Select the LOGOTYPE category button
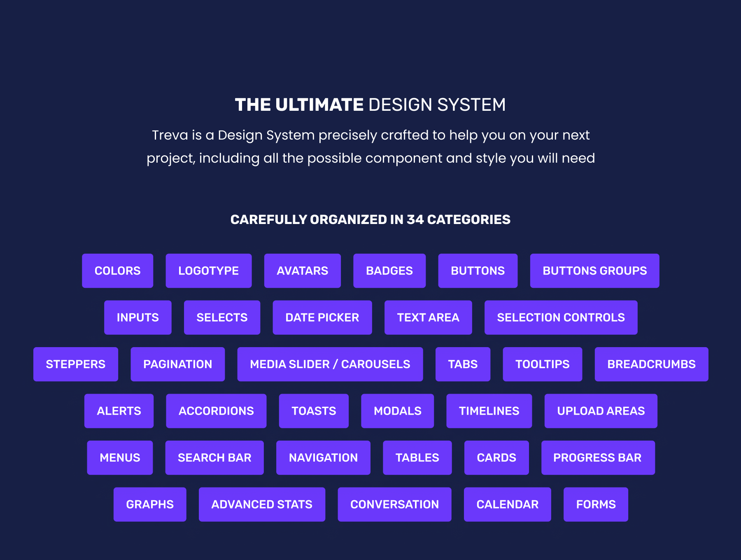The width and height of the screenshot is (741, 560). [x=208, y=271]
